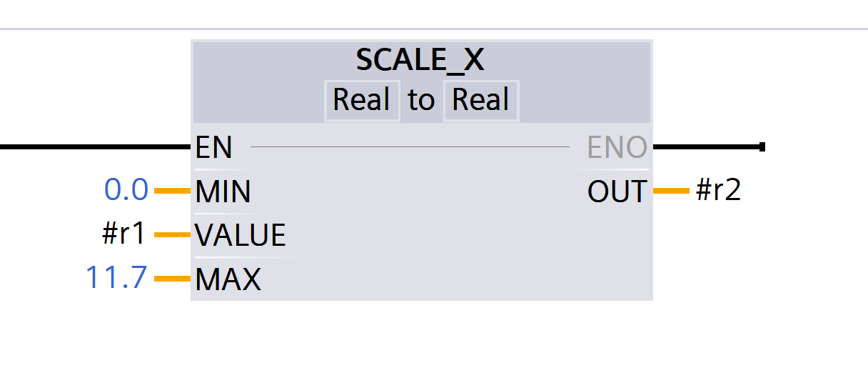Screen dimensions: 868x373
Task: Click the orange connector stub at MIN
Action: point(173,192)
